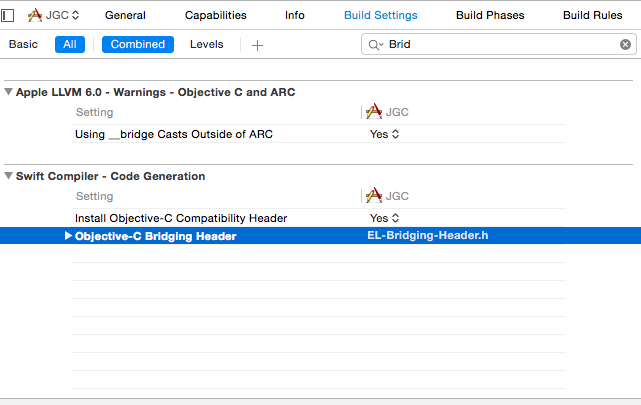This screenshot has height=405, width=641.
Task: Select the All settings filter
Action: click(70, 44)
